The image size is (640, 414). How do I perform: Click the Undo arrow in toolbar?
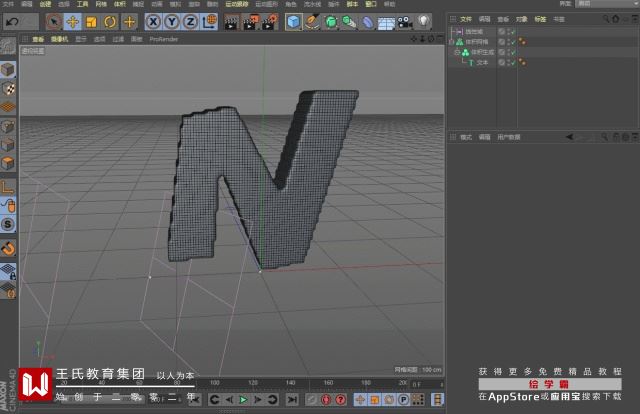tap(12, 22)
